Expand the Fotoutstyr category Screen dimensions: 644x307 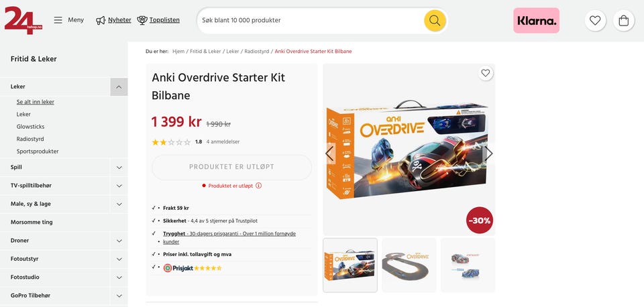click(119, 259)
